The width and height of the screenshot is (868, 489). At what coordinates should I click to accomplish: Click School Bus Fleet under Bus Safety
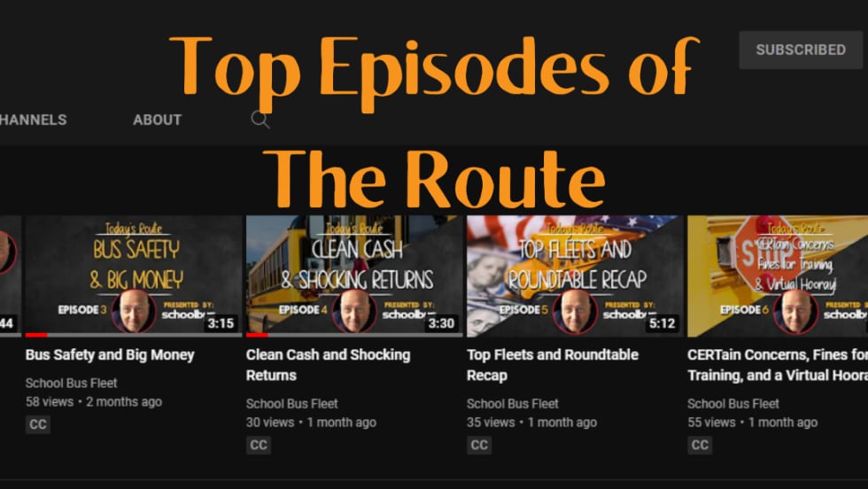72,384
